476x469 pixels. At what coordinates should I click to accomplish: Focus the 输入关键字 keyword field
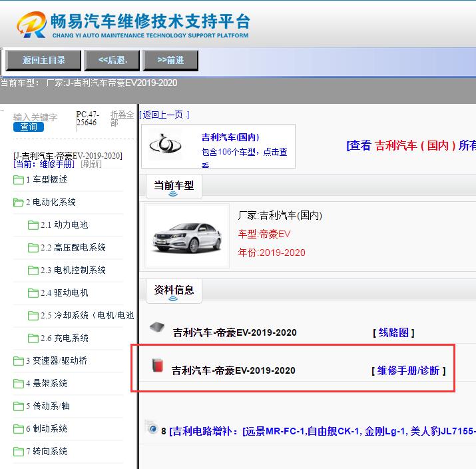[x=35, y=117]
